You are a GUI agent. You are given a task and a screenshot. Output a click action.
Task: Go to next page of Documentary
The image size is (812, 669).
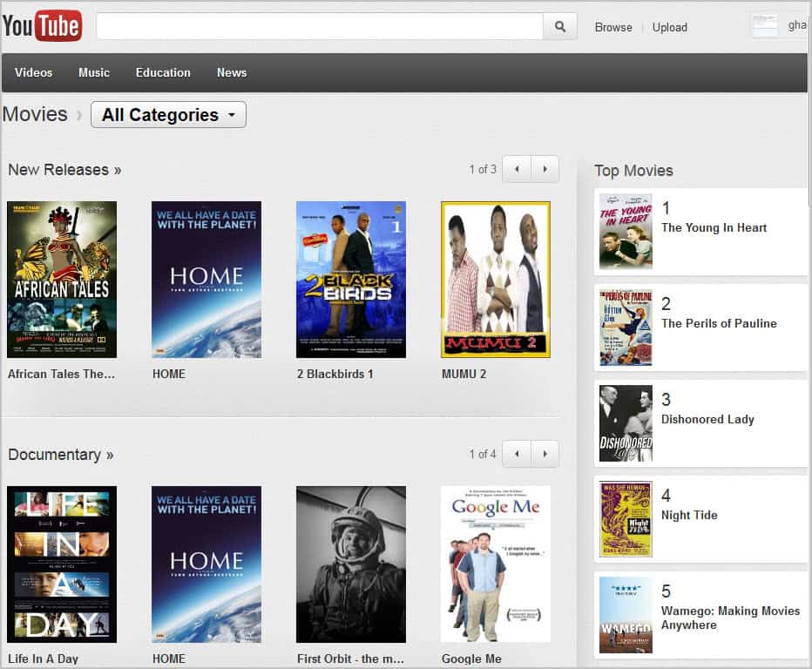545,454
